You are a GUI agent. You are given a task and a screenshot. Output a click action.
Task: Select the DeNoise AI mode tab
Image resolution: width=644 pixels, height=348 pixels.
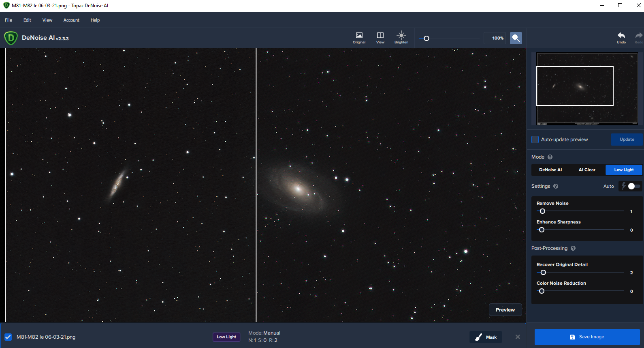coord(550,170)
